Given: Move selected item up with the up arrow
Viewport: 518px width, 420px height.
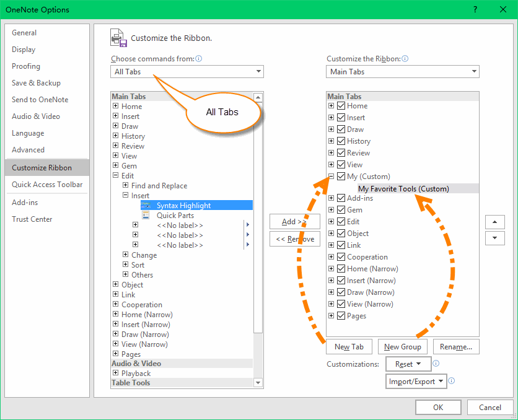Looking at the screenshot, I should 494,222.
